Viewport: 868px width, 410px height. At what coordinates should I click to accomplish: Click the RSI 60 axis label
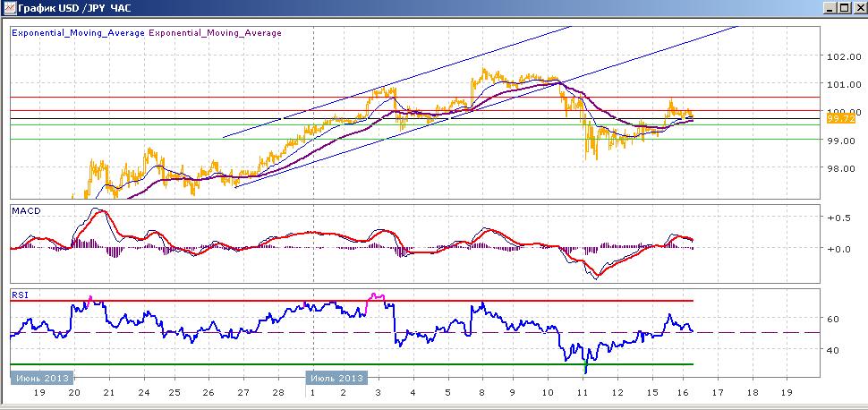point(832,319)
